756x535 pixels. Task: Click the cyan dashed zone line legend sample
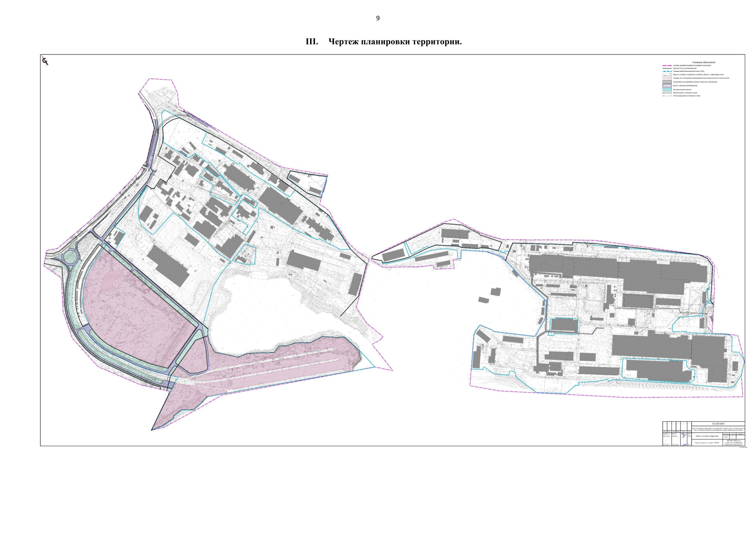tap(667, 71)
